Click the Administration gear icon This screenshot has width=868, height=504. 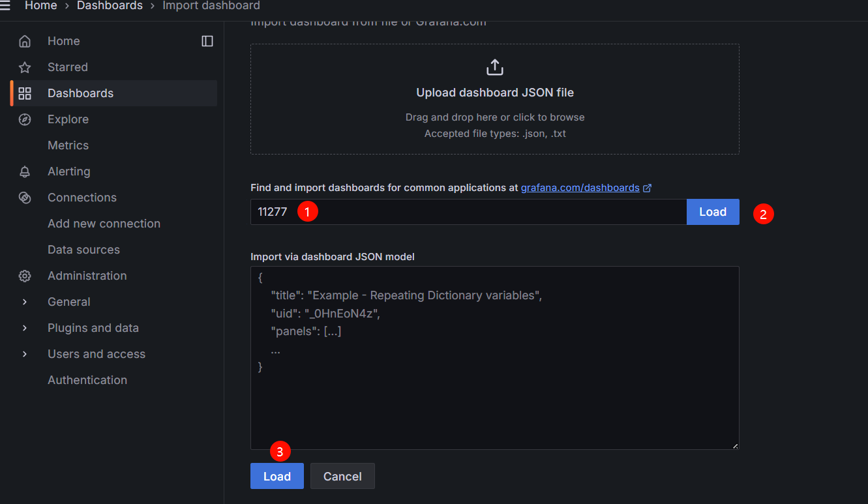click(x=25, y=276)
